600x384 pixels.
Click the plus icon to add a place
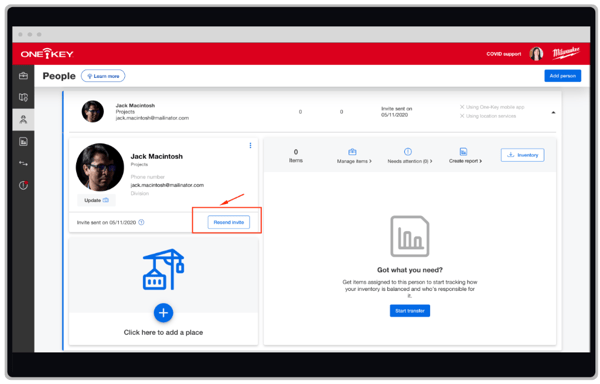163,313
